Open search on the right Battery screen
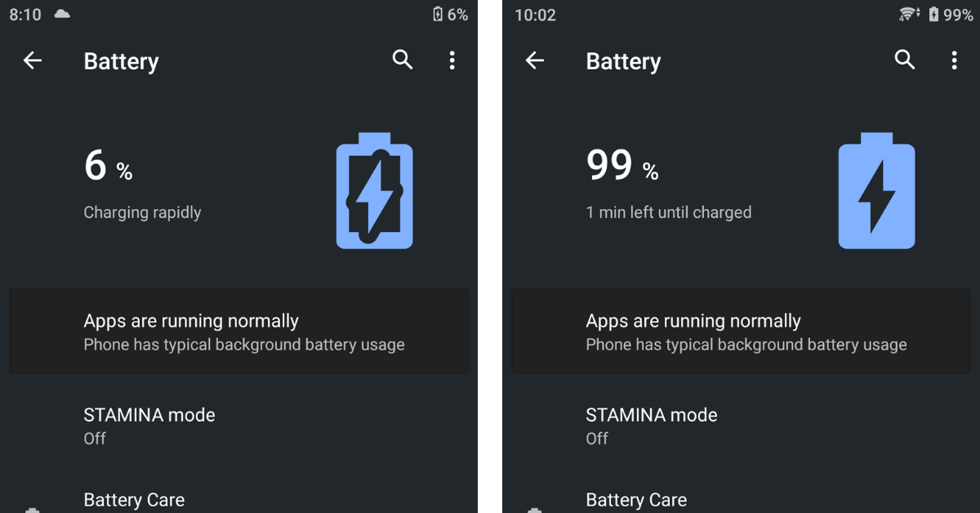Image resolution: width=980 pixels, height=513 pixels. (905, 60)
